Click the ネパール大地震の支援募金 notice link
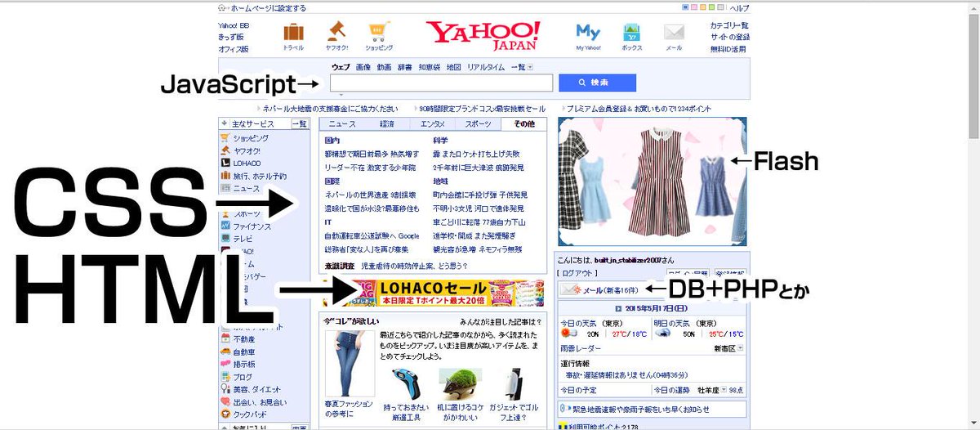This screenshot has width=980, height=430. tap(331, 109)
